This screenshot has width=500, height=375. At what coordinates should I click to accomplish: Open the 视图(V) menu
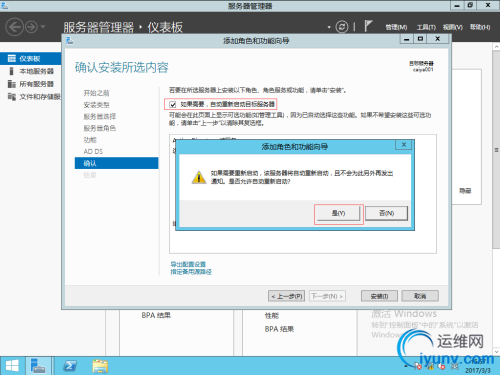[453, 27]
